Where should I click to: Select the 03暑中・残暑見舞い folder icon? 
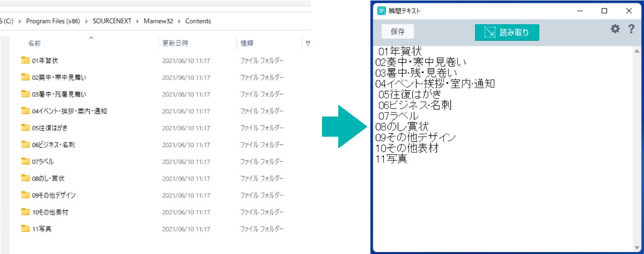(x=26, y=94)
